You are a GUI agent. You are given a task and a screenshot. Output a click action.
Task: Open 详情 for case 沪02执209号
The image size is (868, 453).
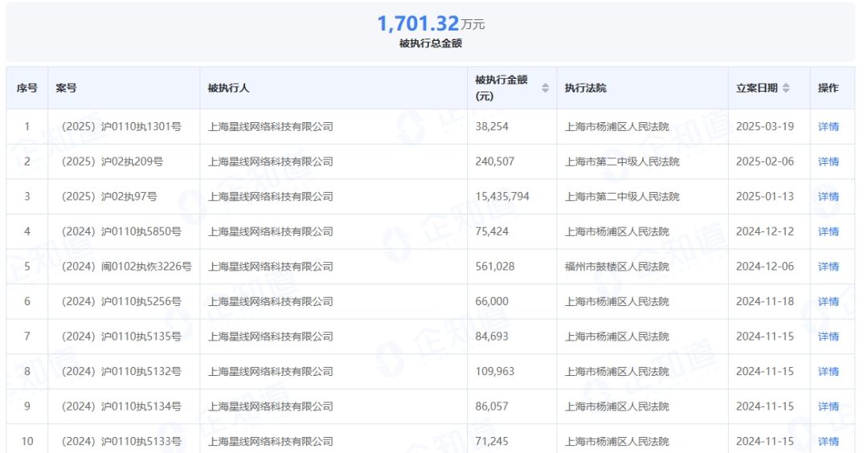click(828, 161)
